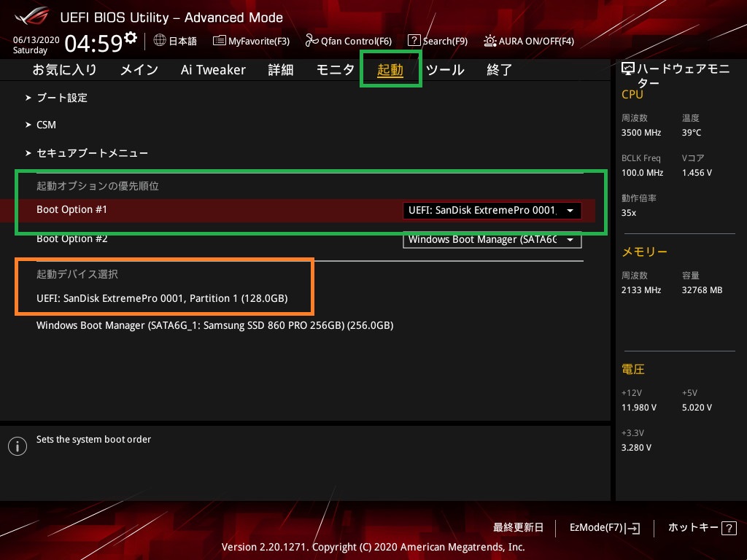Click the 最終更新日 button
This screenshot has width=747, height=560.
click(x=519, y=528)
